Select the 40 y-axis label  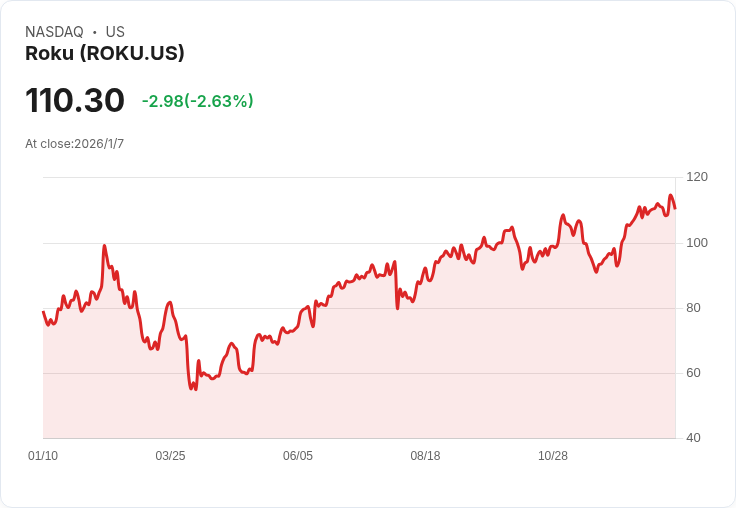point(693,438)
